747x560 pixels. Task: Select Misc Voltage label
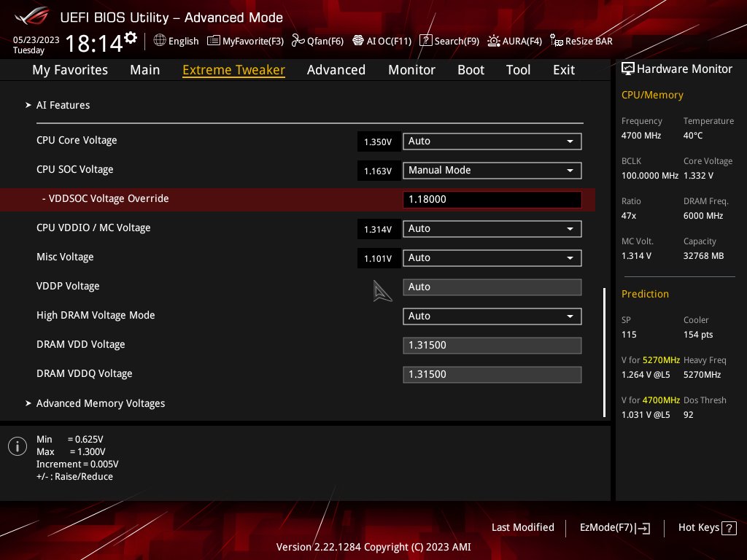tap(65, 257)
